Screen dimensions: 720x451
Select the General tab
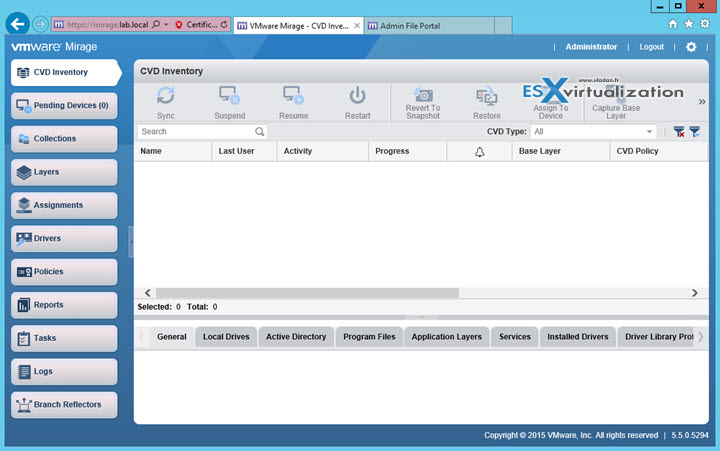(x=172, y=337)
